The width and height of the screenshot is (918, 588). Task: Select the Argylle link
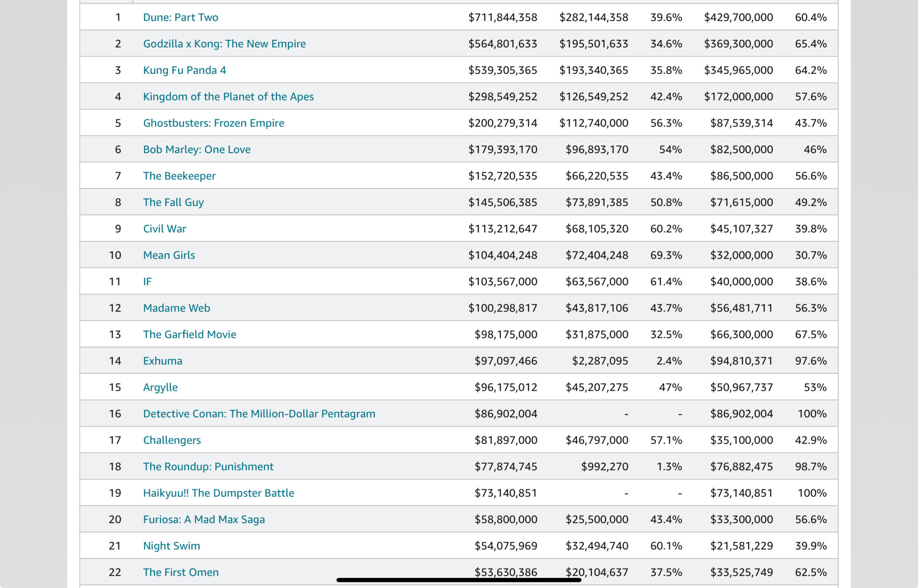(160, 388)
